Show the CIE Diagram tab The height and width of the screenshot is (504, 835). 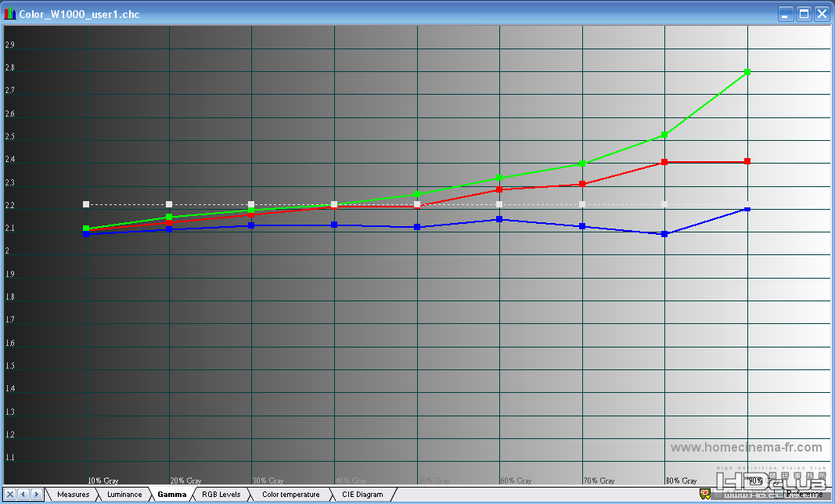(362, 495)
